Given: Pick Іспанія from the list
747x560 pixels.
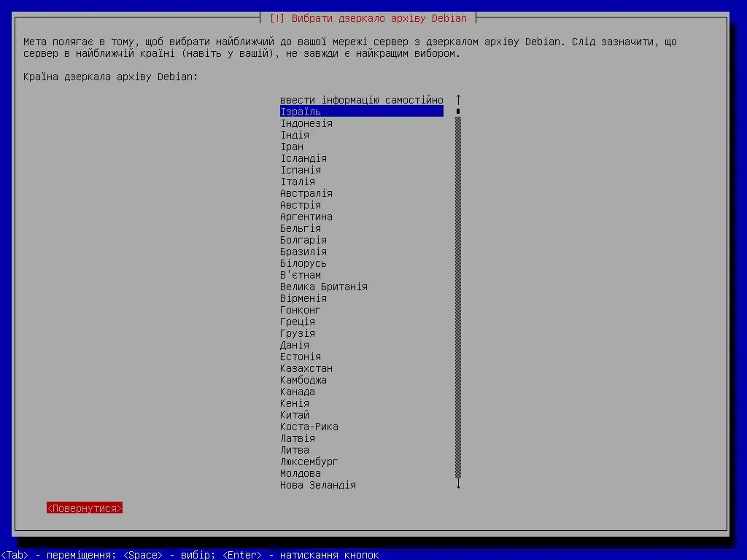Looking at the screenshot, I should click(362, 170).
